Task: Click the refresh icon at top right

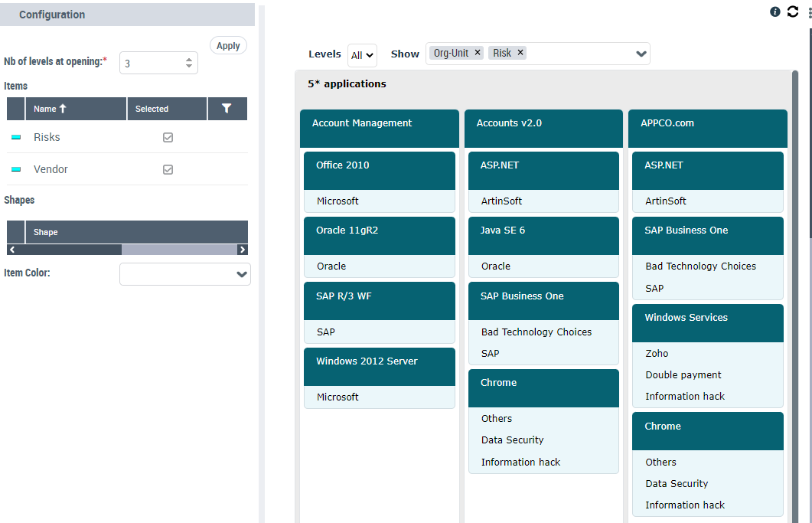Action: [x=792, y=11]
